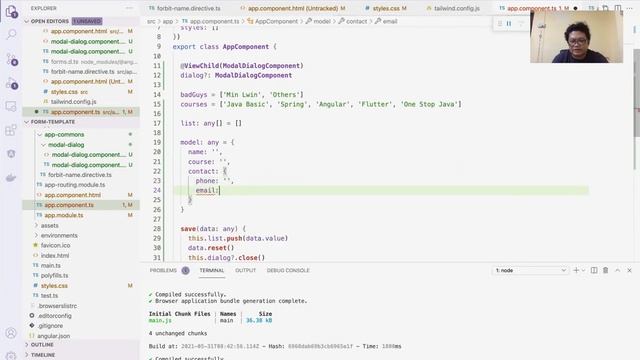Open forbit-name.directive.ts in file tree

pyautogui.click(x=80, y=175)
